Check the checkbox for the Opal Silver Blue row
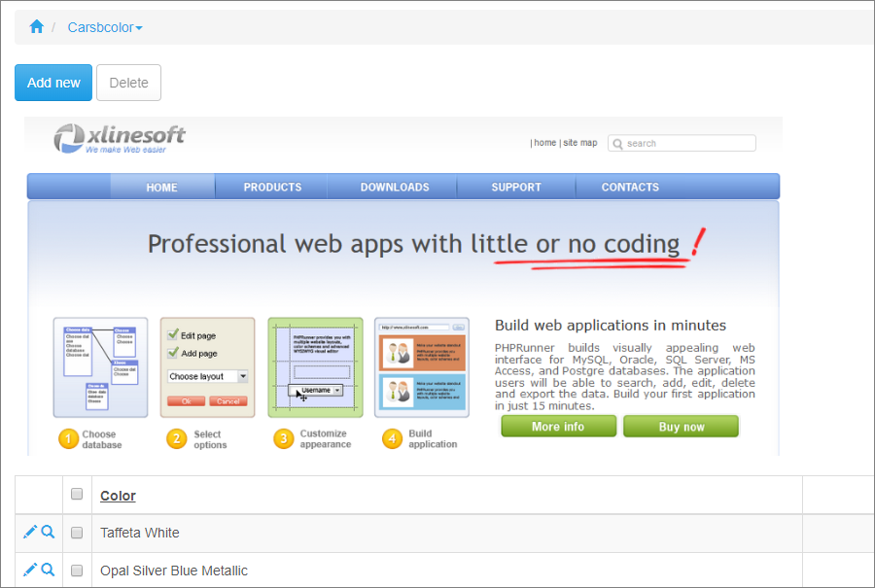 pos(77,570)
